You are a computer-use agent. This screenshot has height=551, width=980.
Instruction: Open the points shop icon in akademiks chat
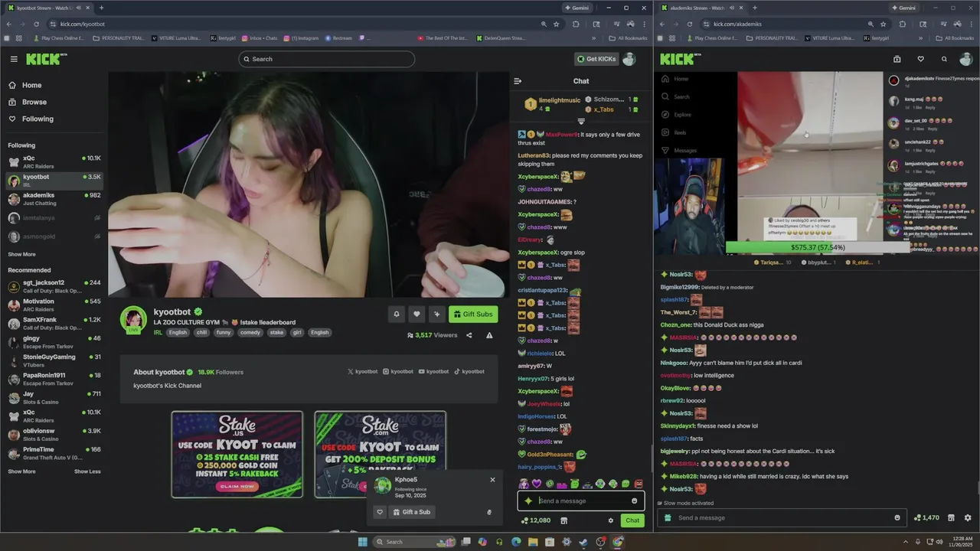[x=952, y=518]
